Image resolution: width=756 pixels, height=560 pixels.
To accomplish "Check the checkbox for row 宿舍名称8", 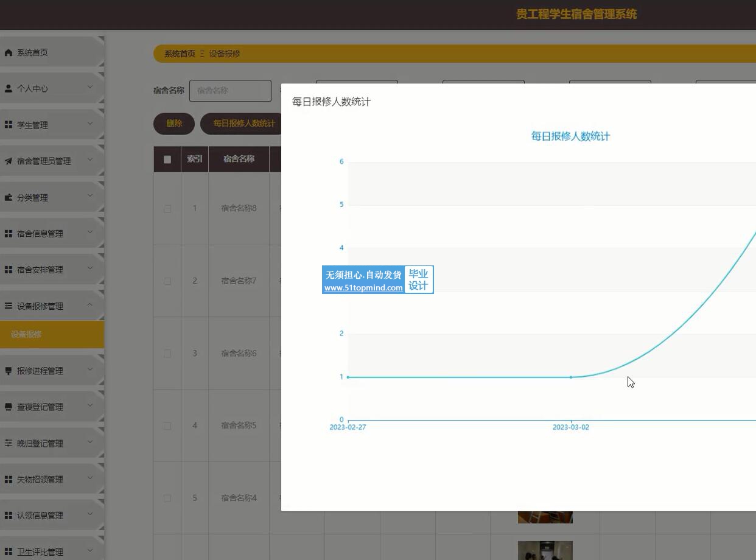I will tap(167, 209).
